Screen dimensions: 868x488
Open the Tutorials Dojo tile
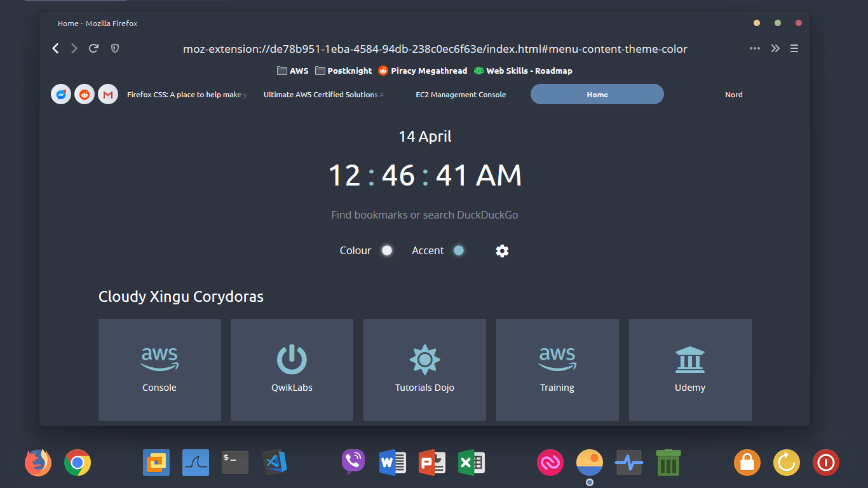click(x=424, y=370)
